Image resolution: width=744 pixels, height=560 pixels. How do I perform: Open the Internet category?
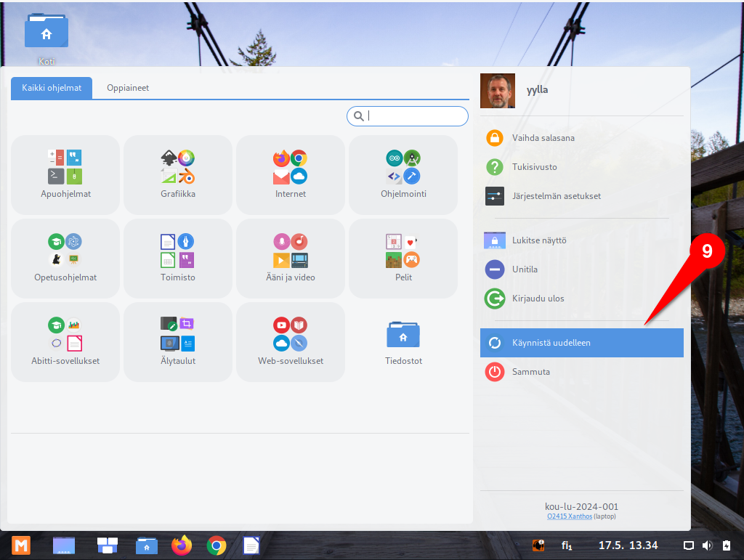coord(291,174)
